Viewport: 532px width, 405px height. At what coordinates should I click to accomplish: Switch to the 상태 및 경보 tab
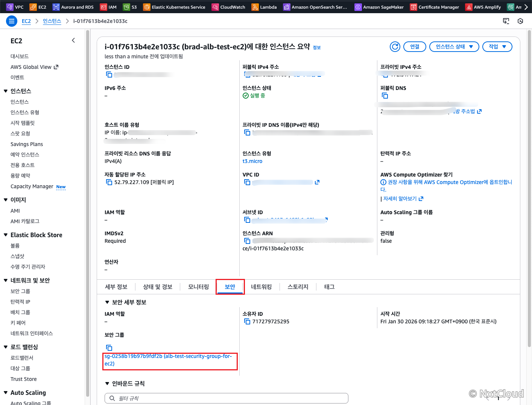point(158,287)
